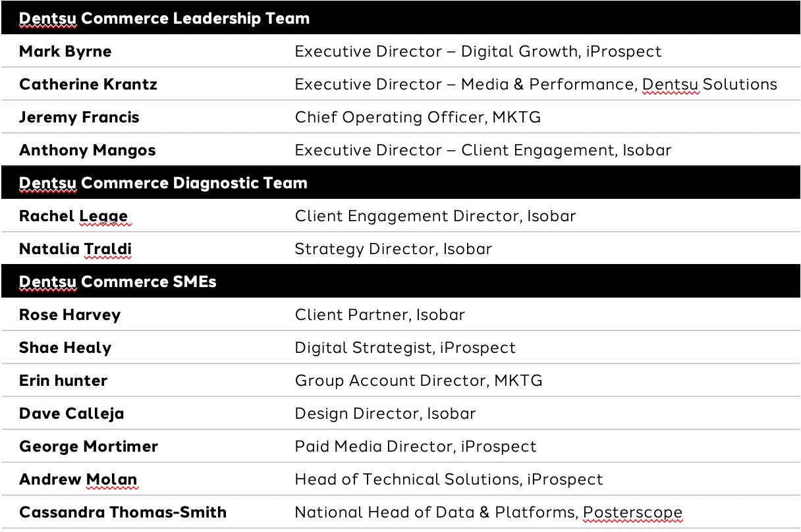Screen dimensions: 801x532
Task: Select the name George Mortimer
Action: click(89, 446)
